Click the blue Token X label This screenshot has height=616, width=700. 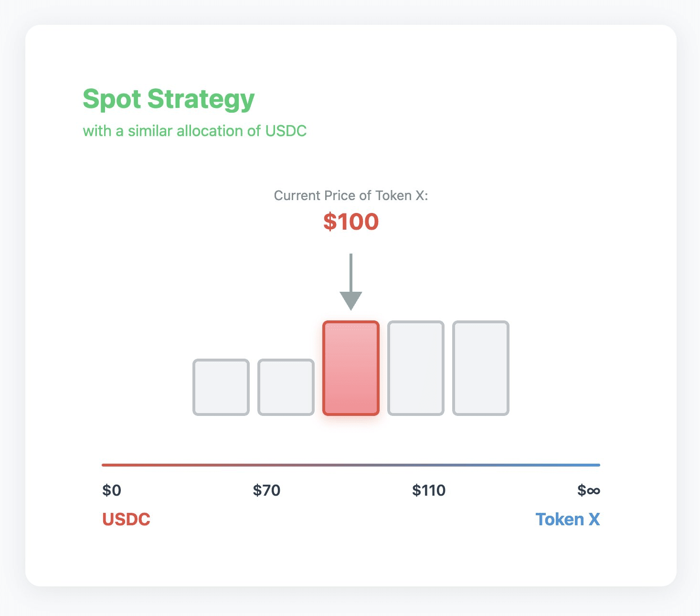(567, 520)
